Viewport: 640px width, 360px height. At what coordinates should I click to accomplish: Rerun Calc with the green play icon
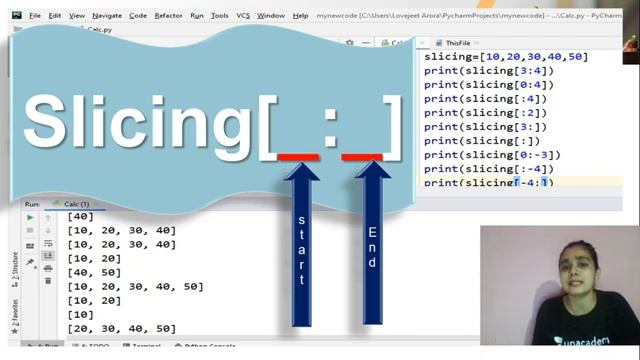30,218
